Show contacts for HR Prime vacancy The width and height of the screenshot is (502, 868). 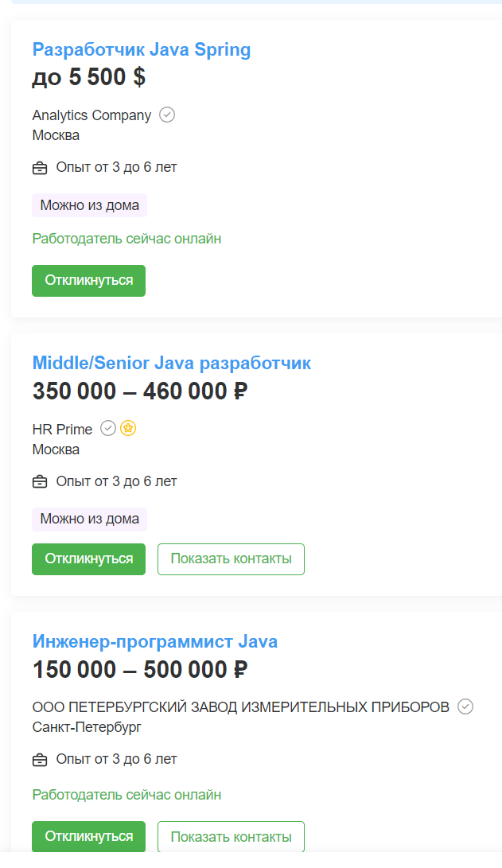(231, 559)
